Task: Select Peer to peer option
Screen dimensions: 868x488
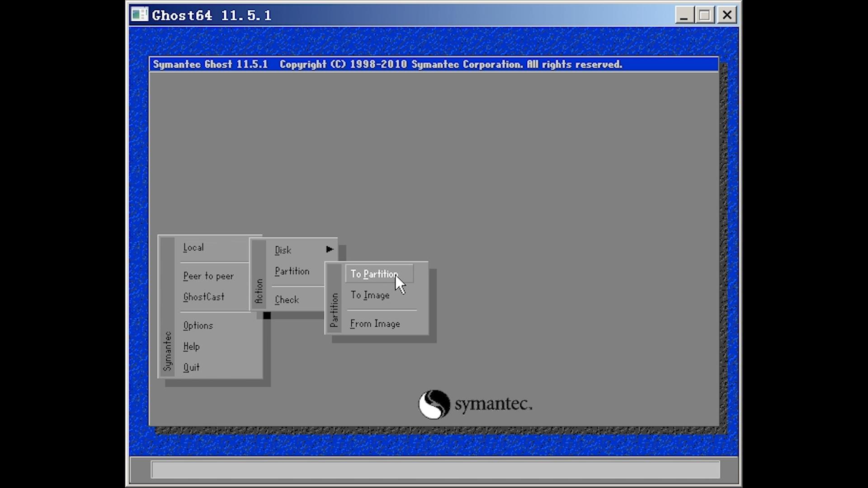Action: click(x=208, y=276)
